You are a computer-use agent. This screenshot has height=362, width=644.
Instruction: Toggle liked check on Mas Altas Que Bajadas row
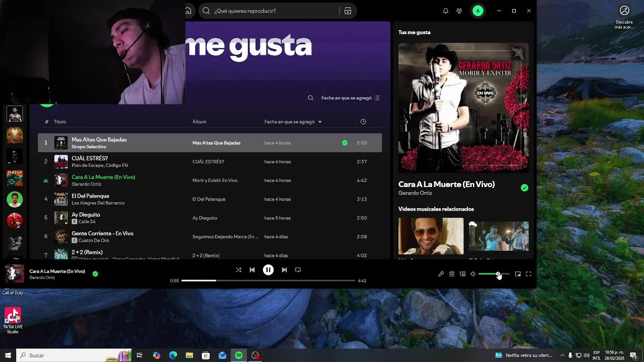tap(345, 143)
